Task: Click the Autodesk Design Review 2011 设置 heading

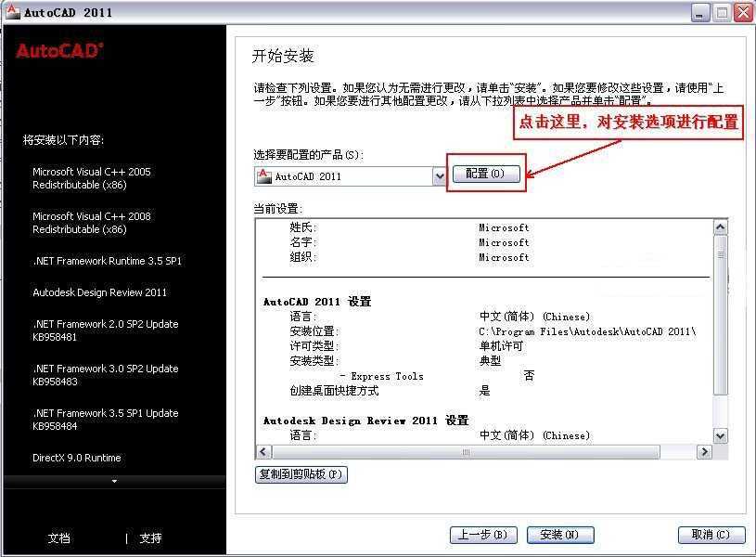Action: [x=366, y=421]
